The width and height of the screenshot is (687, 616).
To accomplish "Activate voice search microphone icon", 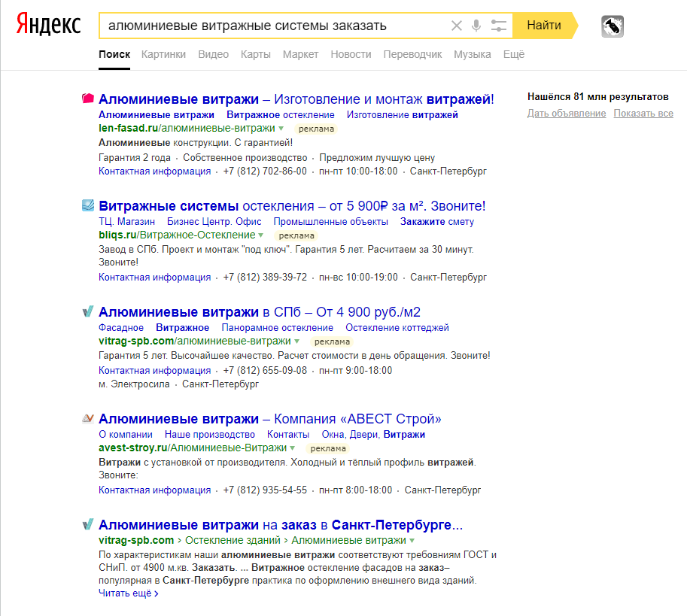I will pyautogui.click(x=476, y=26).
